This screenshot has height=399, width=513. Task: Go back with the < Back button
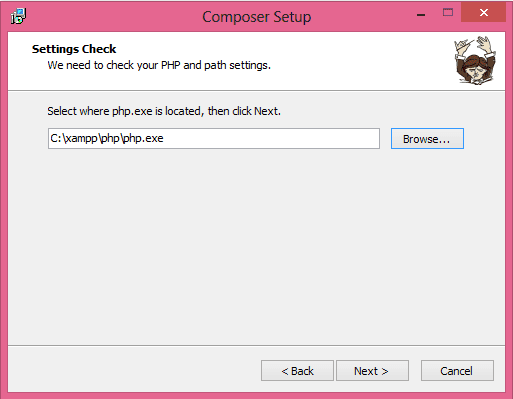[297, 371]
